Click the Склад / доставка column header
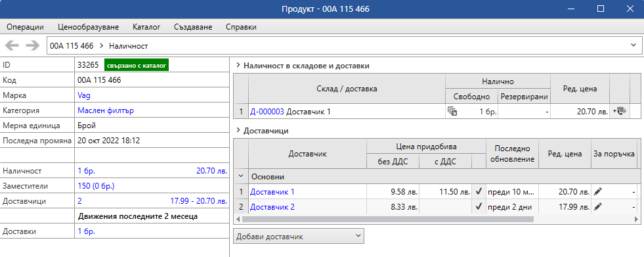The width and height of the screenshot is (644, 257). (347, 89)
